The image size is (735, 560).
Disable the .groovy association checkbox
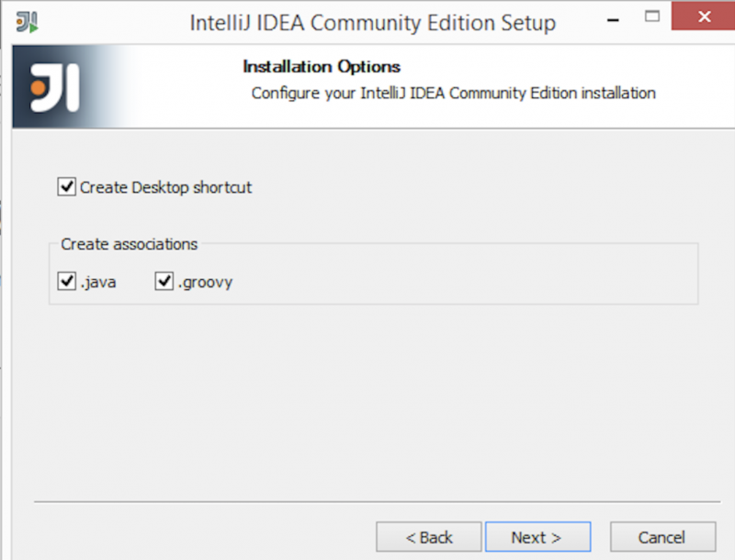point(164,282)
